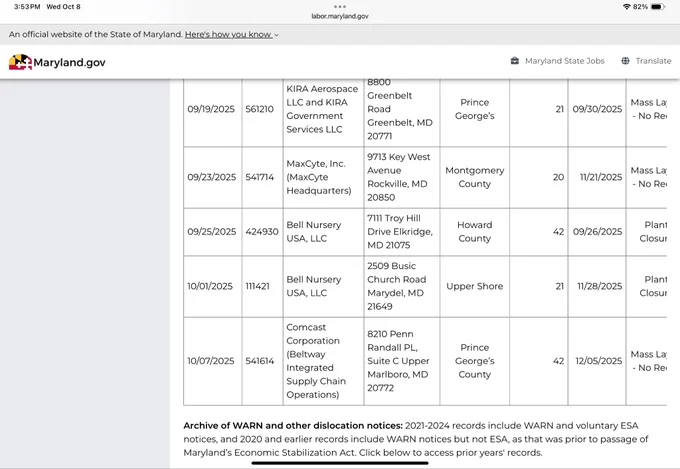
Task: Tap the labor.maryland.gov address bar
Action: tap(340, 16)
